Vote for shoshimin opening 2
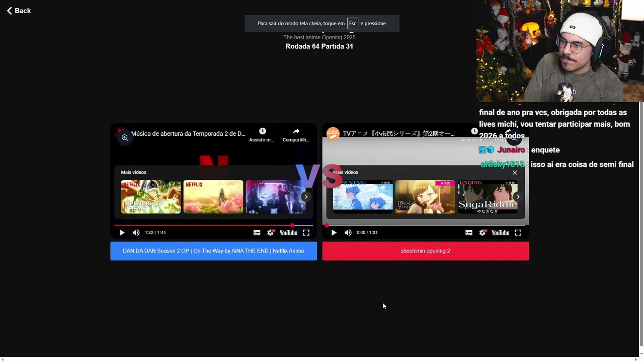644x362 pixels. point(425,251)
